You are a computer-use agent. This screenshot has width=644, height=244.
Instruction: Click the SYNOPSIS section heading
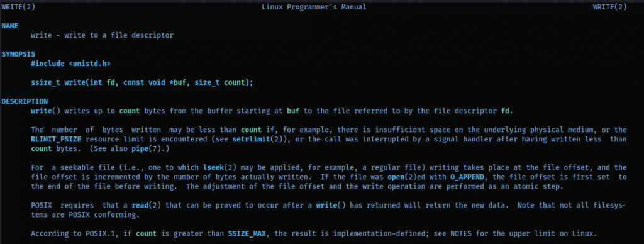click(18, 54)
